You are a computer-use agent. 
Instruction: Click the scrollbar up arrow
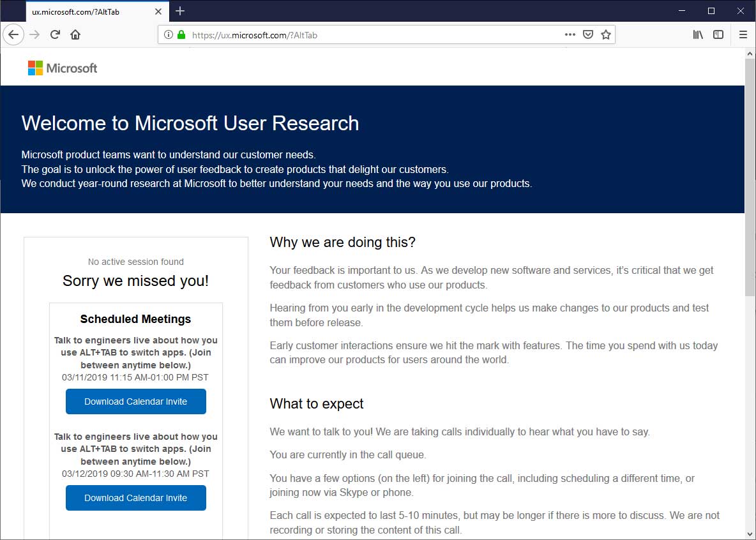(x=750, y=54)
